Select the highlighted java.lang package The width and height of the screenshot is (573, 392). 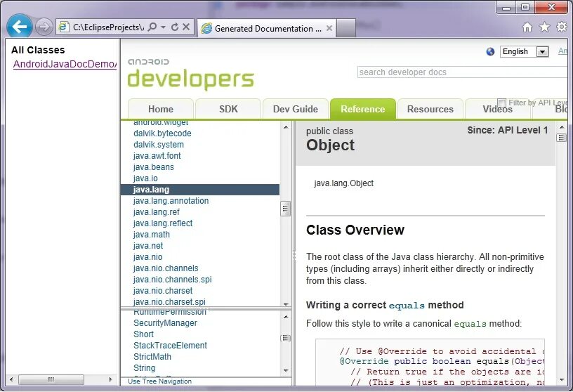point(200,190)
